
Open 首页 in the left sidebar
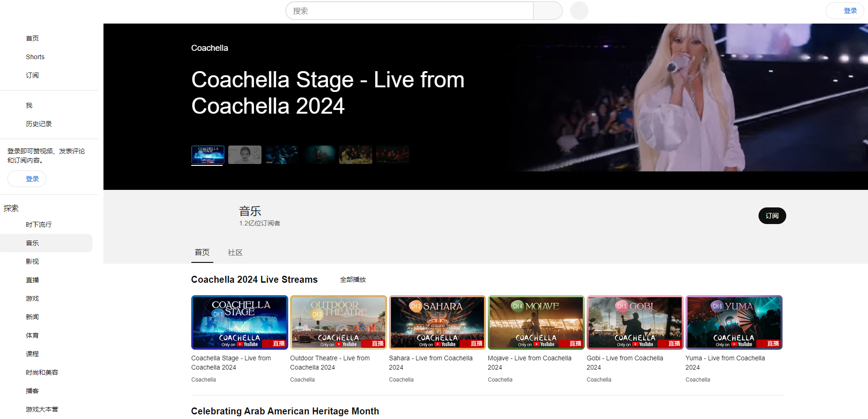46,38
